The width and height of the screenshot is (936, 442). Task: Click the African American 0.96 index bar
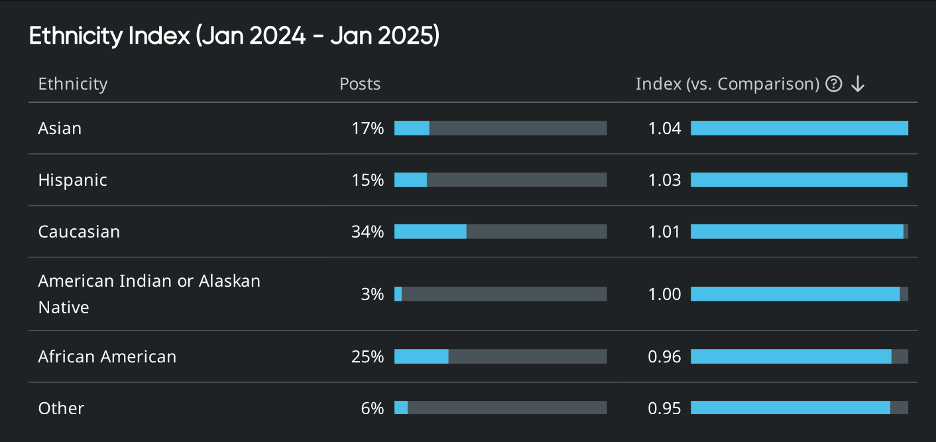[799, 356]
